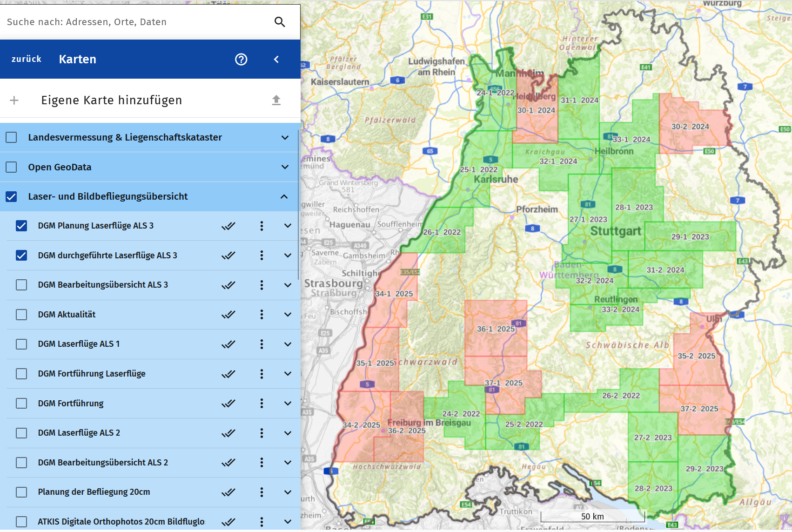Collapse Laser- und Bildbefliegungsübersicht section
The image size is (792, 532).
284,196
